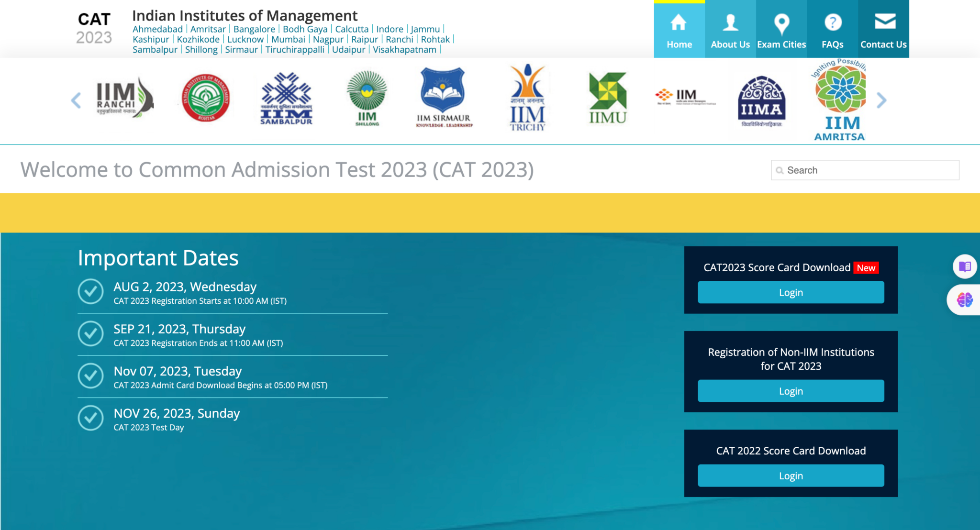
Task: Click the Exam Cities map pin icon
Action: coord(781,23)
